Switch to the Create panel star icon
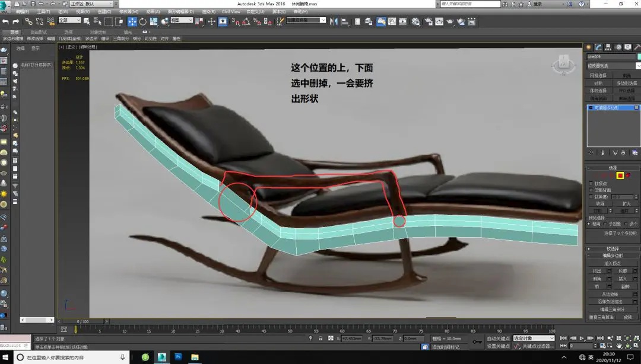Screen dimensions: 641x364 [589, 47]
